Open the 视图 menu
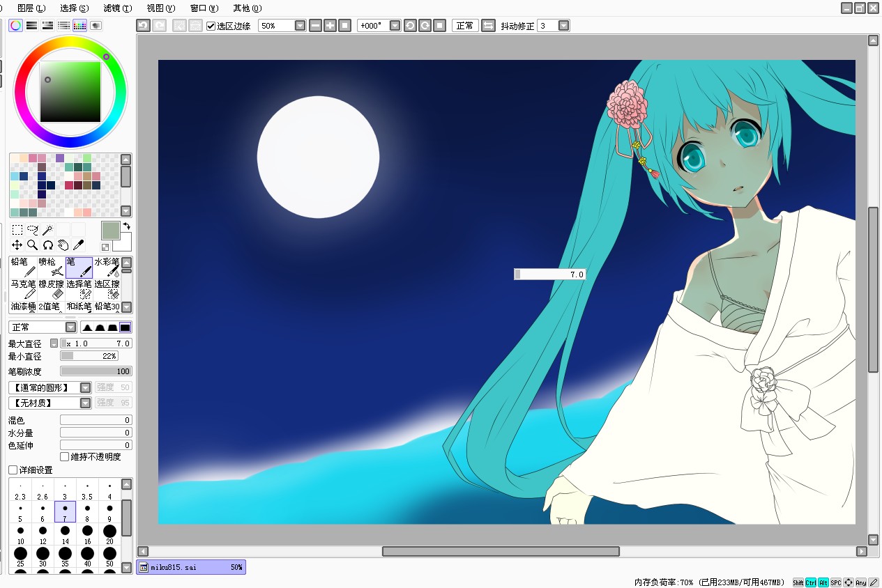 pyautogui.click(x=160, y=8)
